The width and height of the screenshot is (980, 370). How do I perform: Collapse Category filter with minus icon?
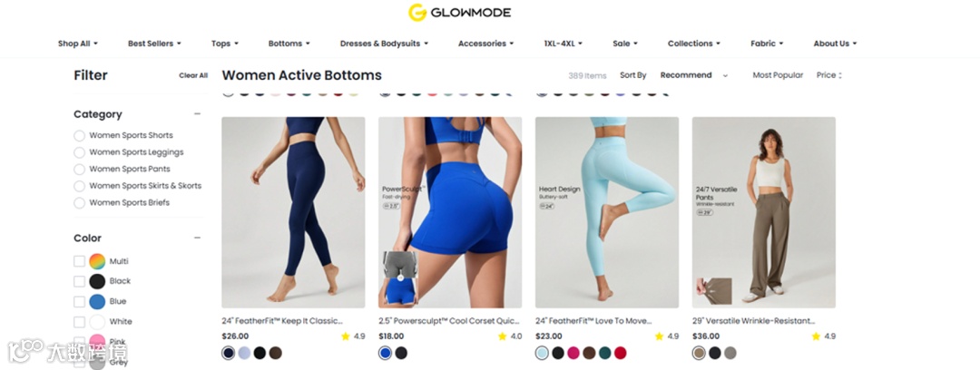(198, 113)
